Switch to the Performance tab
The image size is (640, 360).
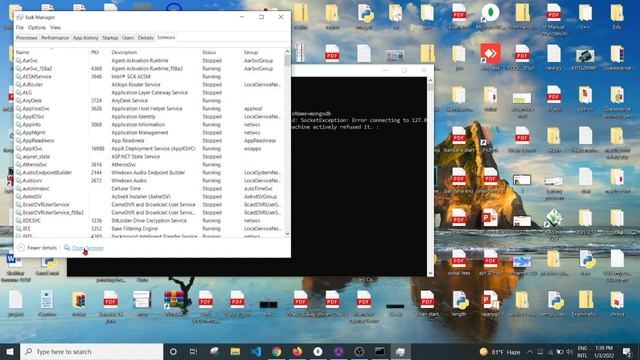(55, 38)
